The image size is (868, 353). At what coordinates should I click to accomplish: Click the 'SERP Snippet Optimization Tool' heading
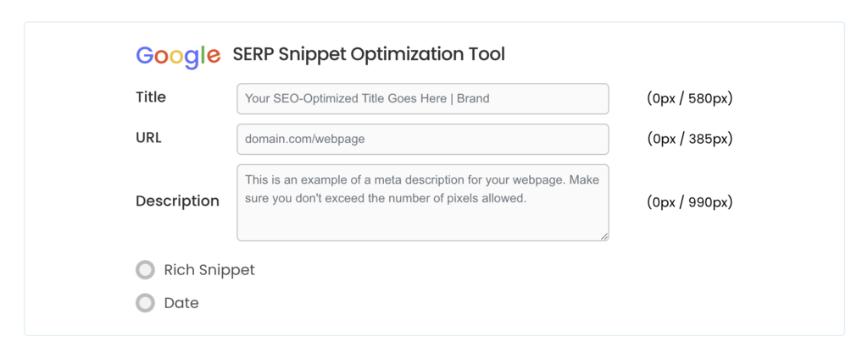tap(369, 55)
